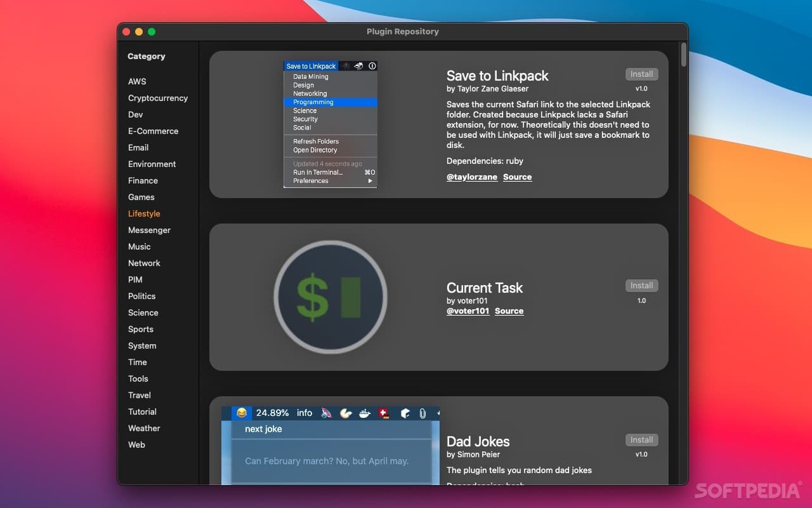Install the Current Task plugin
Screen dimensions: 812x508
(x=641, y=286)
